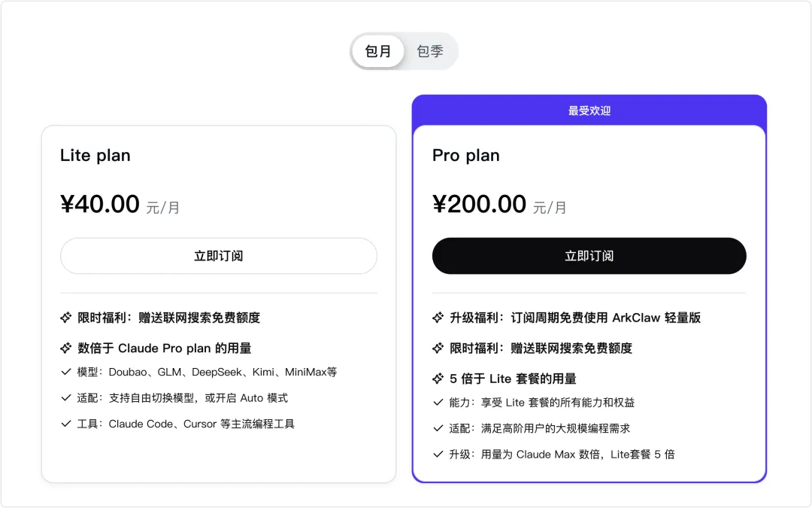The height and width of the screenshot is (508, 812).
Task: Click checkmark icon next to 支持自由切换模型 line
Action: pos(66,398)
